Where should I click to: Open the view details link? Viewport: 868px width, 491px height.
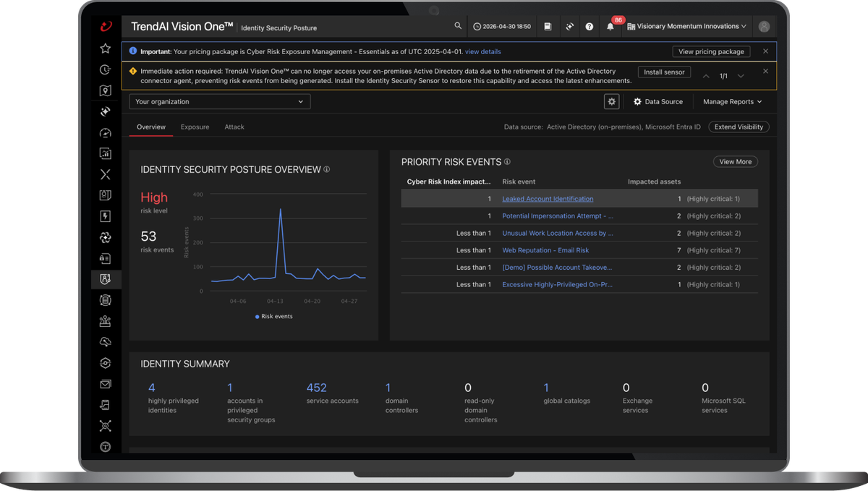tap(482, 52)
